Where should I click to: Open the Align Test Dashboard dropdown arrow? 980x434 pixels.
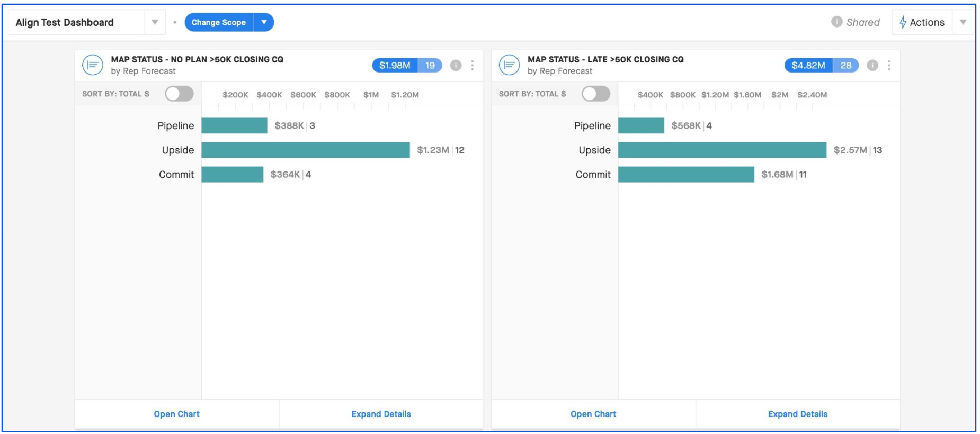pos(155,22)
